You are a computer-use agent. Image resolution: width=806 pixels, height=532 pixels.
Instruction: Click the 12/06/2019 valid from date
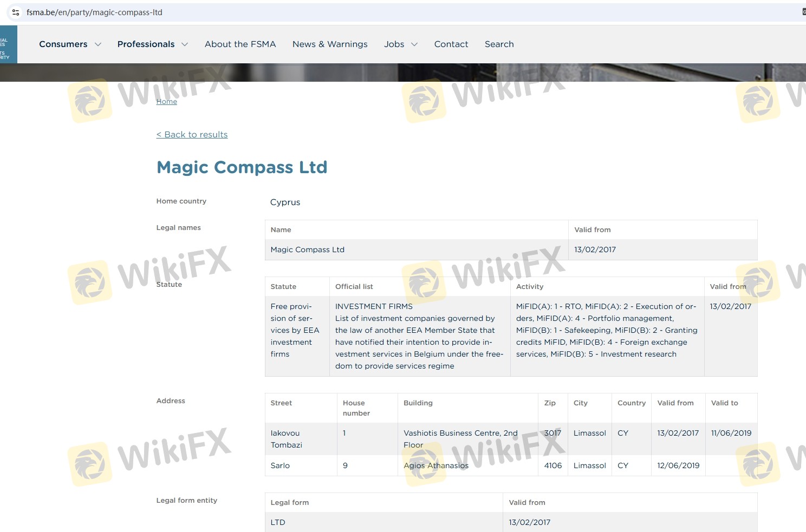679,465
